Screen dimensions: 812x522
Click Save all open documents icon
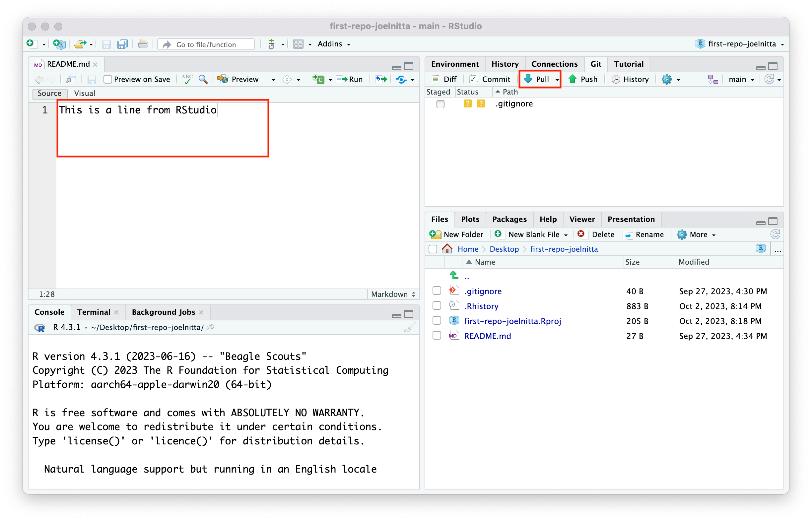tap(122, 44)
